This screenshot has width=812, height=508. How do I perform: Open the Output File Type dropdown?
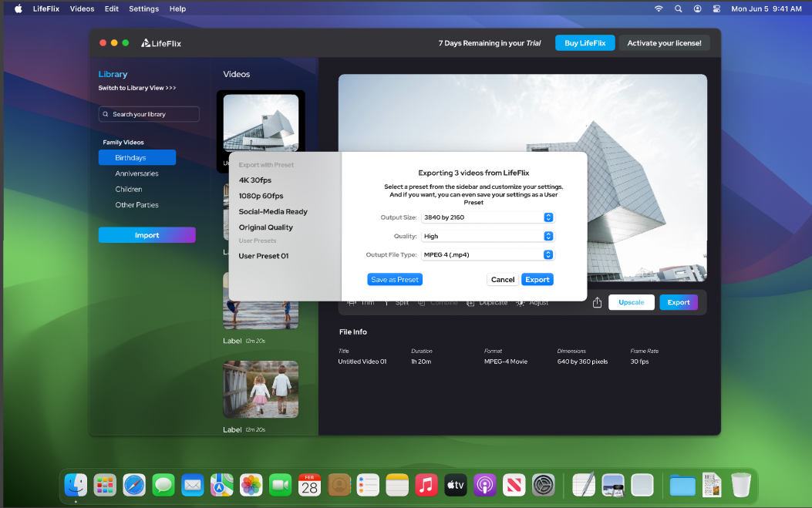488,255
